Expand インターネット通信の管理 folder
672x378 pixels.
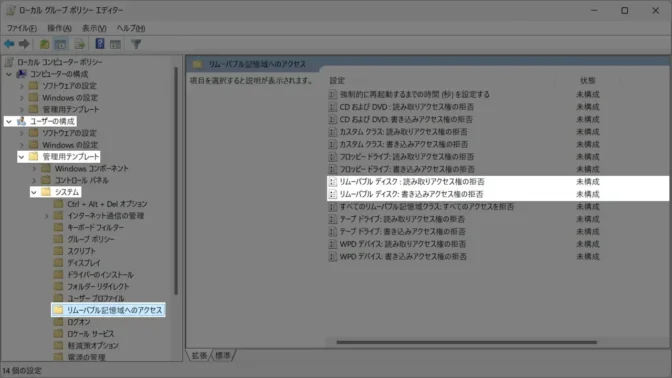(46, 216)
